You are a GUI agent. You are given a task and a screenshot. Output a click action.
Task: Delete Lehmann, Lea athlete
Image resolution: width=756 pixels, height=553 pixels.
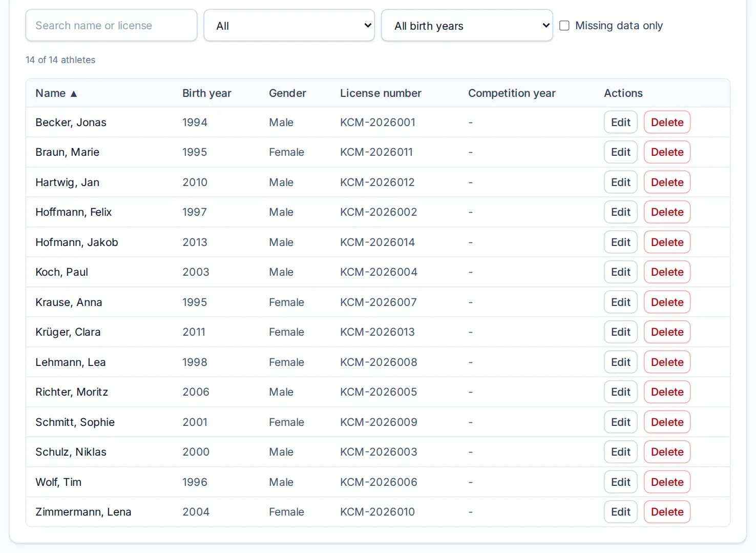[x=667, y=362]
